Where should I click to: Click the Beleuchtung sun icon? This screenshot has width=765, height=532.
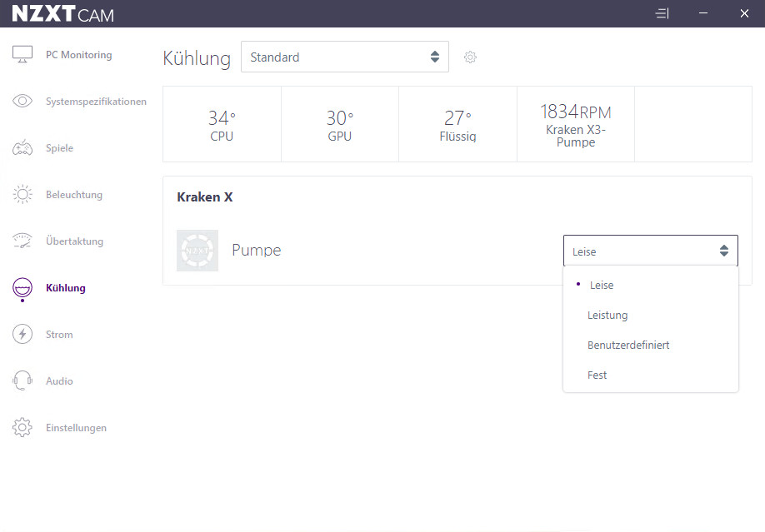coord(22,194)
